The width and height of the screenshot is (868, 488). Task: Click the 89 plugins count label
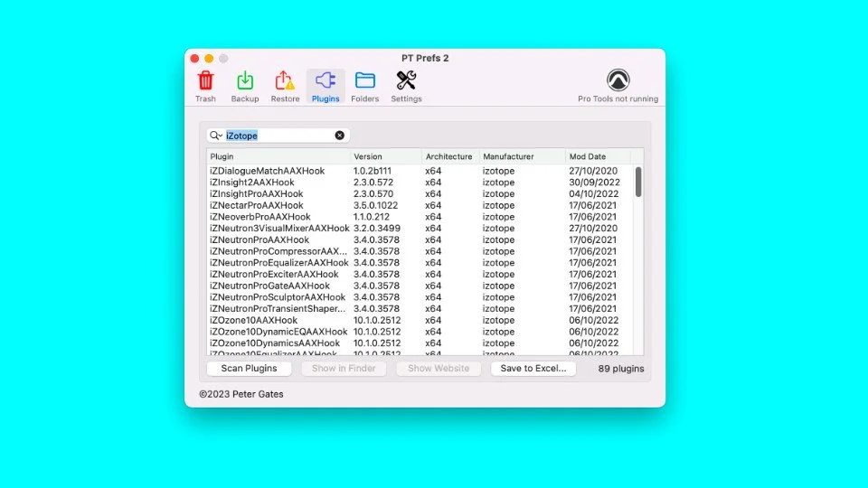pyautogui.click(x=621, y=369)
